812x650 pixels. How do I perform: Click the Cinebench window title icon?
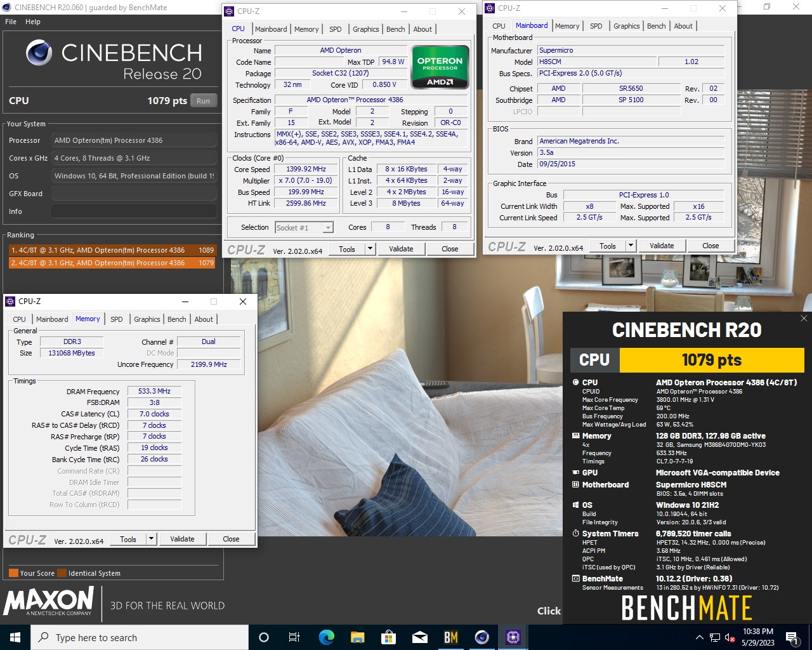tap(6, 7)
